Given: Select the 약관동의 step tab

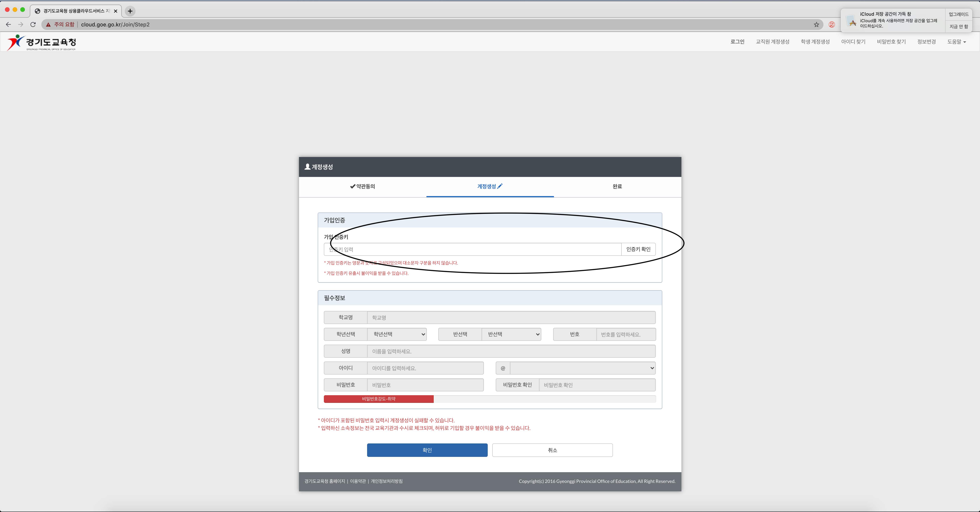Looking at the screenshot, I should pos(363,186).
